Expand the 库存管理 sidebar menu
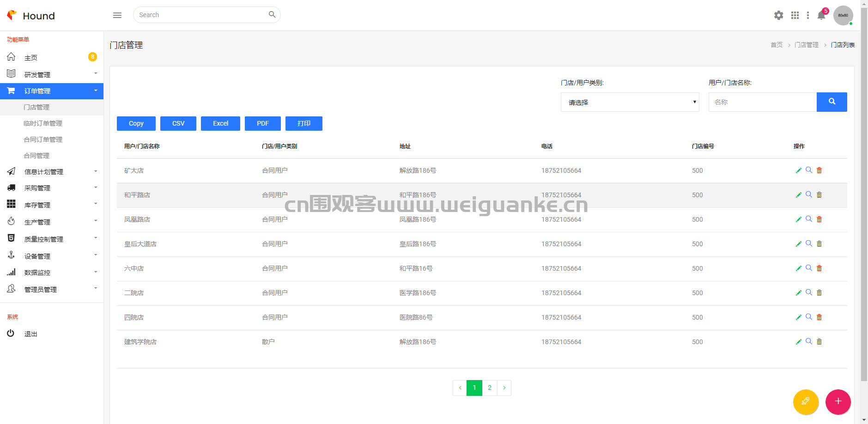This screenshot has height=424, width=868. pyautogui.click(x=52, y=205)
